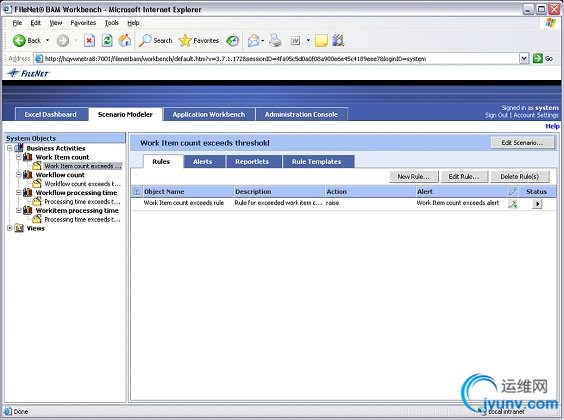Image resolution: width=564 pixels, height=420 pixels.
Task: Open the Back button history dropdown arrow
Action: pyautogui.click(x=47, y=41)
